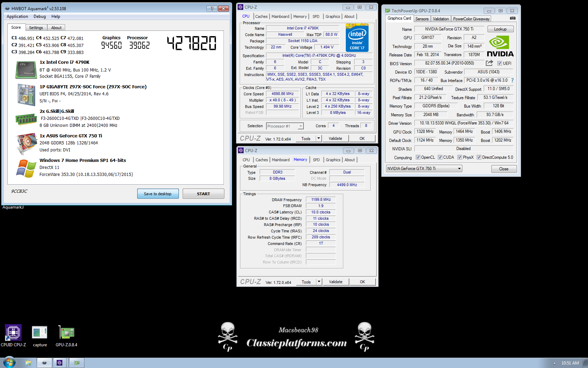This screenshot has height=368, width=588.
Task: Click the CPU chip icon in Aquamark
Action: [26, 70]
